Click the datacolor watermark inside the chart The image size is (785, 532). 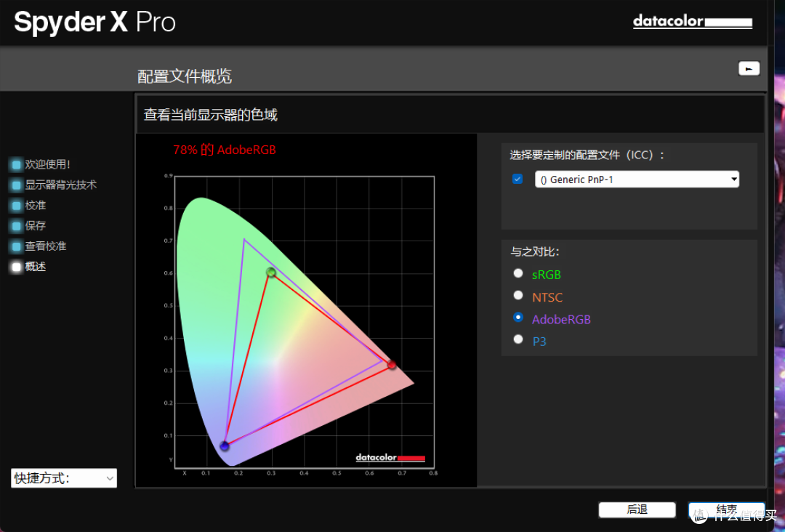click(390, 457)
